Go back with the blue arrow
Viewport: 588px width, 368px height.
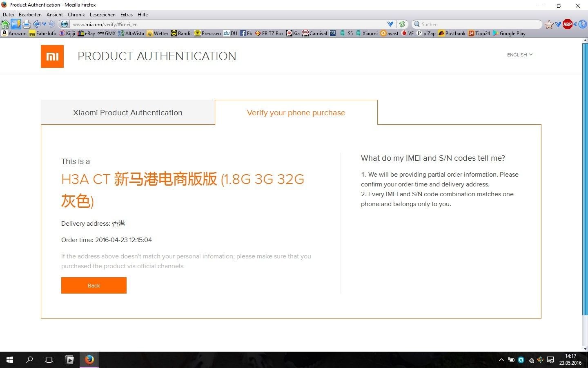click(37, 24)
